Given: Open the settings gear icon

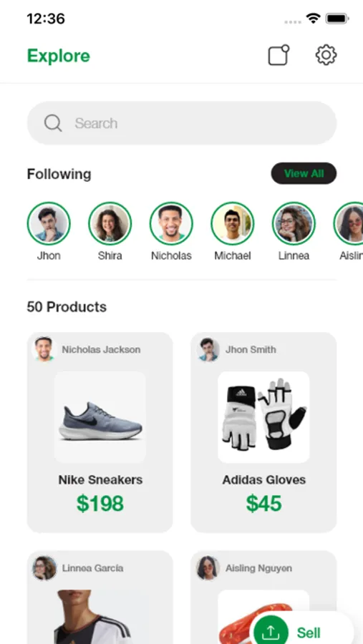Looking at the screenshot, I should [326, 55].
